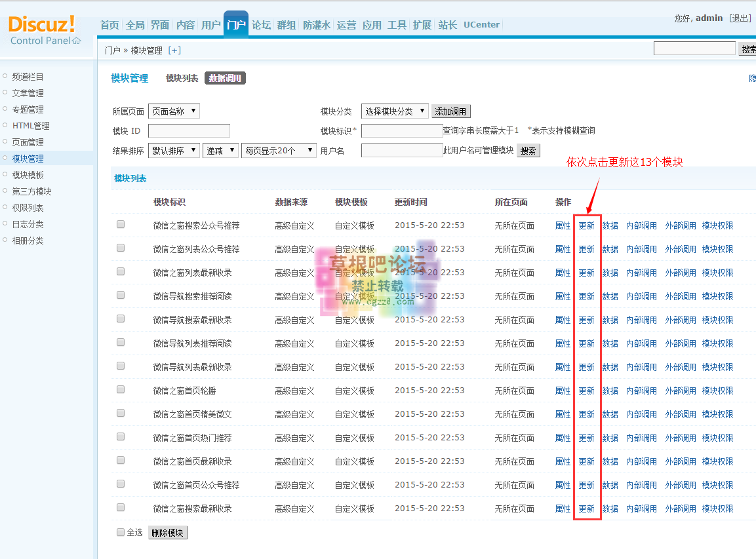Viewport: 756px width, 559px height.
Task: Check the 全选 checkbox
Action: (x=120, y=532)
